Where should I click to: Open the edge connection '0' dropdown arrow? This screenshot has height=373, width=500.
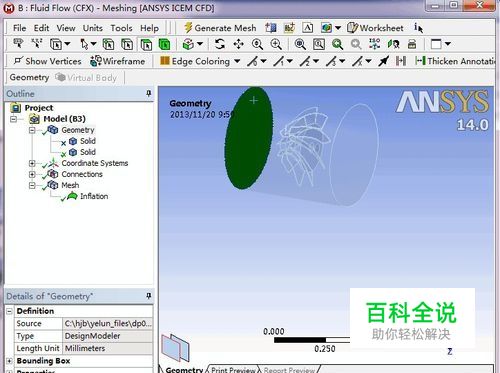pos(264,61)
